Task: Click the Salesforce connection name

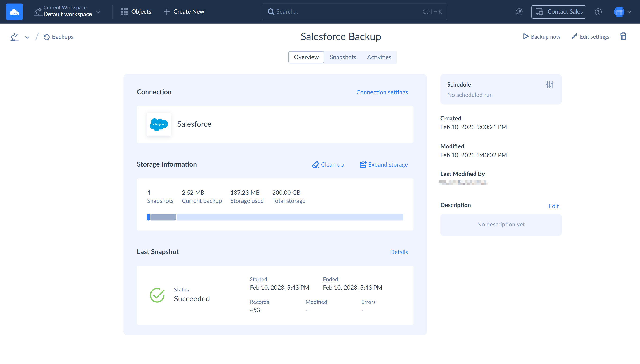Action: tap(194, 124)
